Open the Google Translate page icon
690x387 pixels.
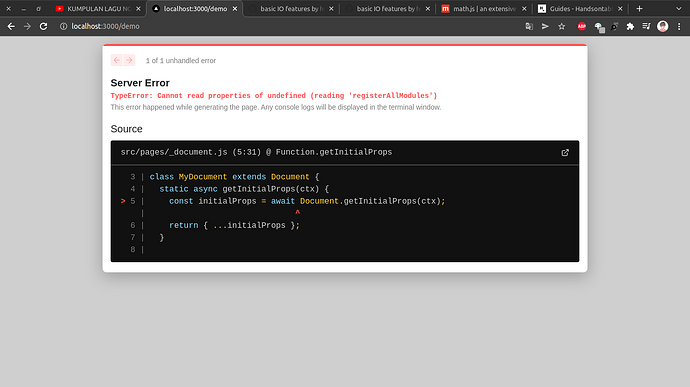(x=529, y=26)
